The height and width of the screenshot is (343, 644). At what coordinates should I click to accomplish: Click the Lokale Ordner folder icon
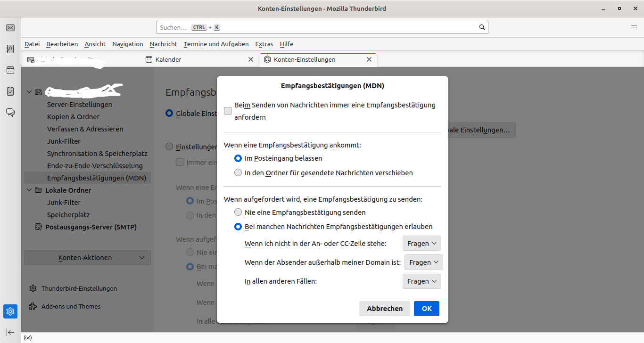pos(38,190)
